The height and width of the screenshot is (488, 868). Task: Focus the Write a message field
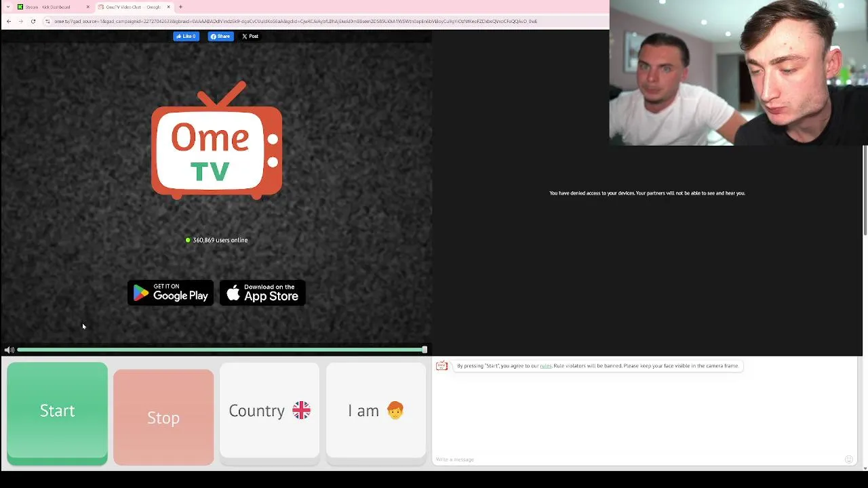coord(637,460)
